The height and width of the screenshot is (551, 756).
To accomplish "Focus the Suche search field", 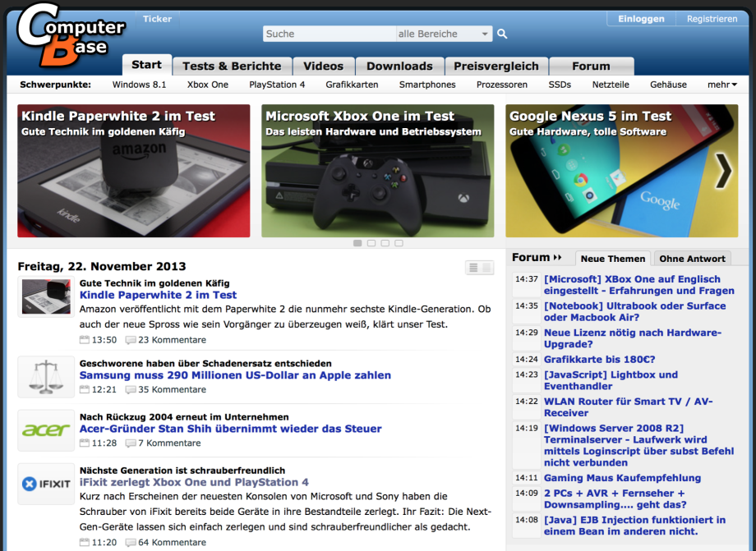I will coord(330,34).
